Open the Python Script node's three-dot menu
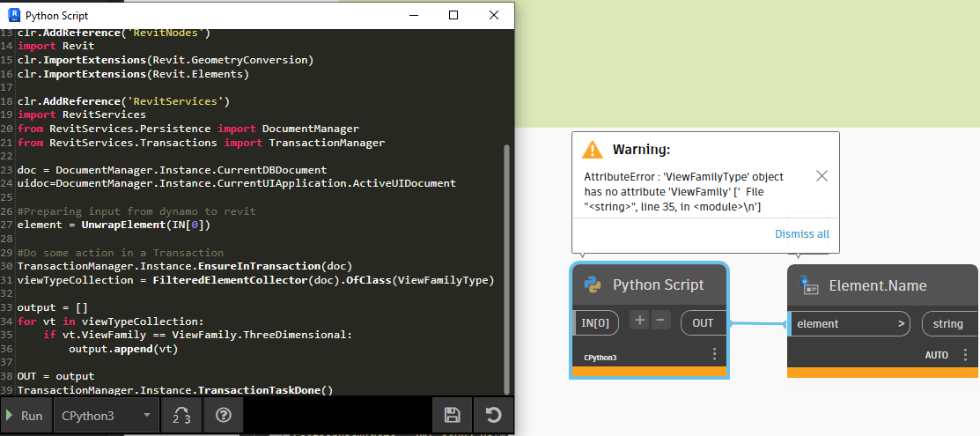 (714, 355)
